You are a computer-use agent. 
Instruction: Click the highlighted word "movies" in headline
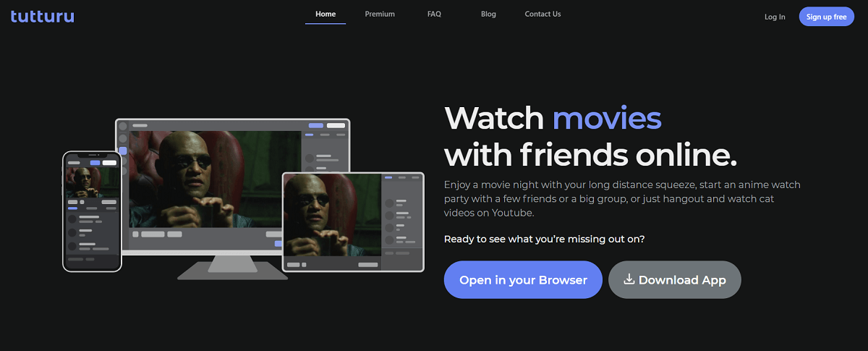coord(606,117)
